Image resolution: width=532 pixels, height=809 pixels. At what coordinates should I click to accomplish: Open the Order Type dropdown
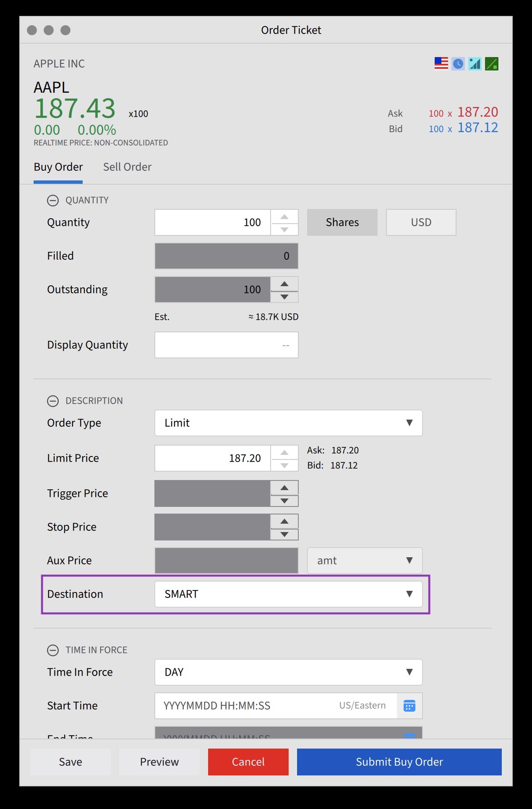pos(288,423)
